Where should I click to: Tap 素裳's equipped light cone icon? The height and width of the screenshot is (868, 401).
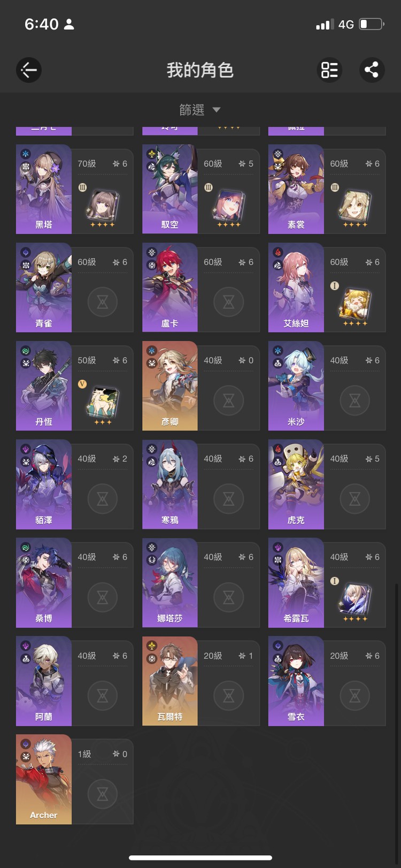click(354, 206)
